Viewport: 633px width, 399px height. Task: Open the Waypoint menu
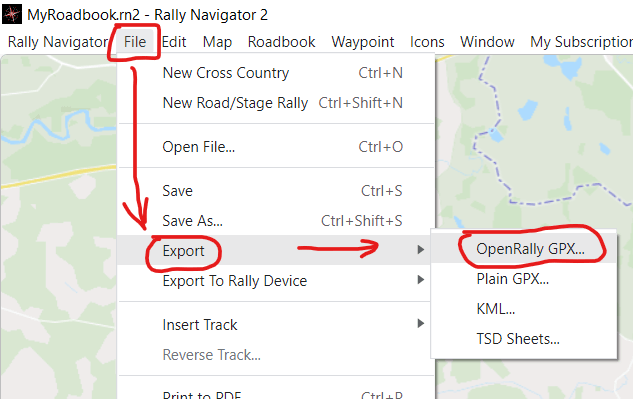click(363, 42)
